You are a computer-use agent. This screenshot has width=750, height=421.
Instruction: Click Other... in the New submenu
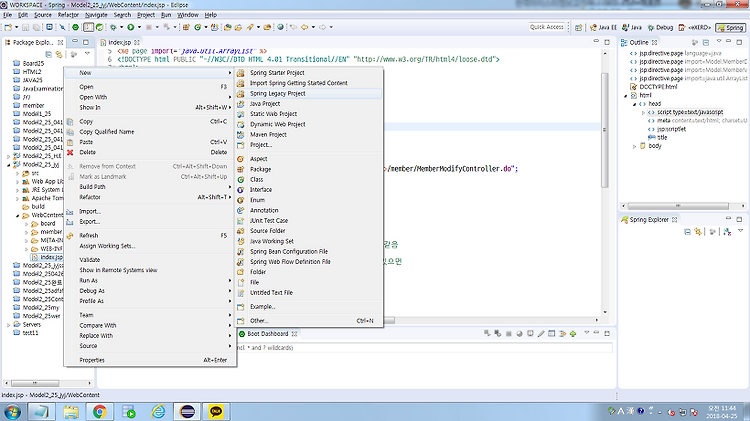coord(259,321)
